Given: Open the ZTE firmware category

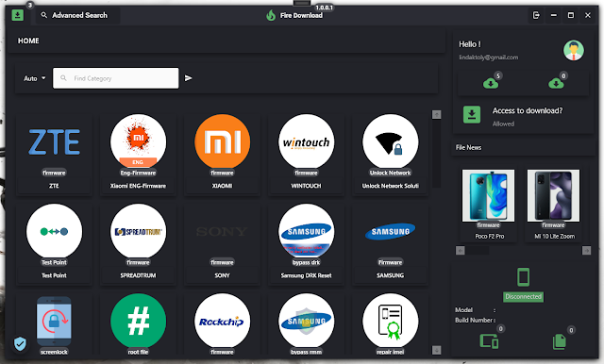Looking at the screenshot, I should 54,154.
